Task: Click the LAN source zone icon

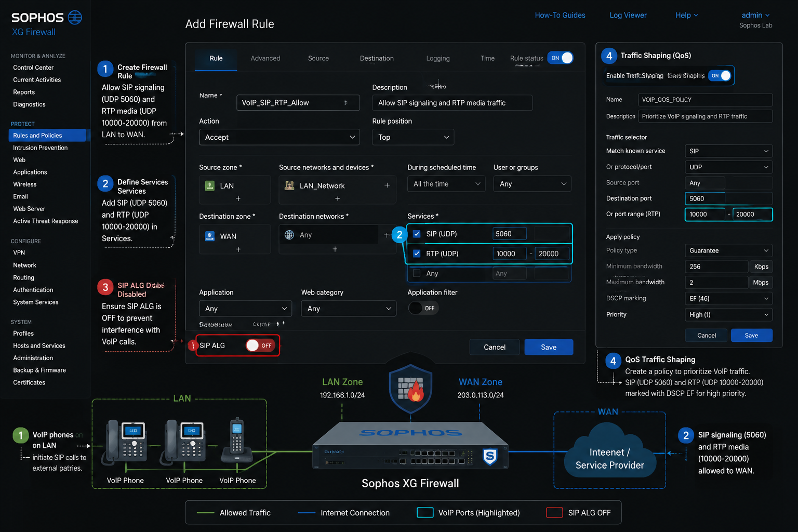Action: click(x=210, y=185)
